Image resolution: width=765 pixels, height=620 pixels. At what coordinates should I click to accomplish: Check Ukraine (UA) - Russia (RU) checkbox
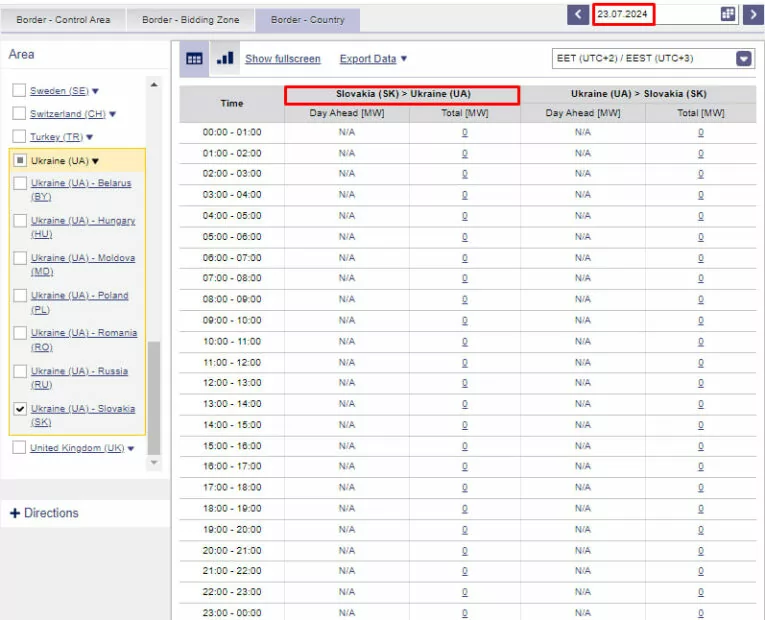(20, 371)
